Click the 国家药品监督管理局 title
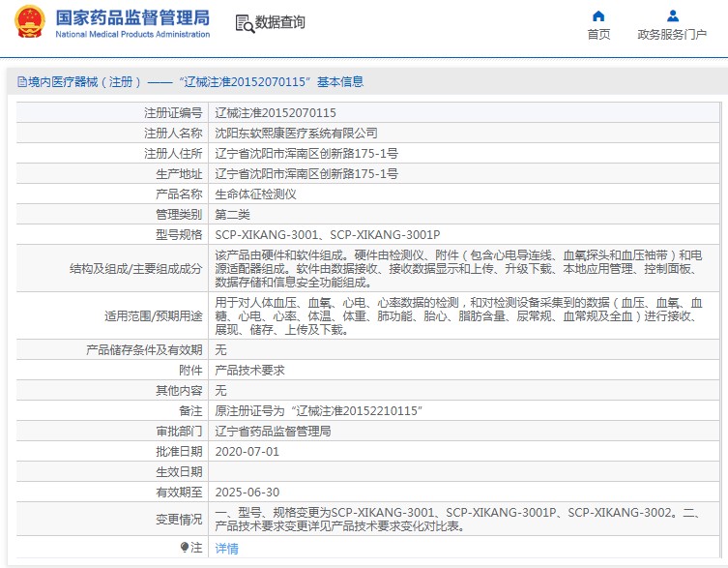Viewport: 728px width, 568px height. click(x=132, y=17)
